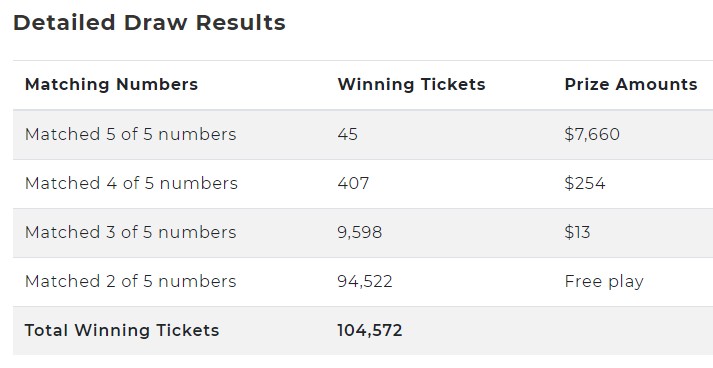Select the Prize Amounts column header

pyautogui.click(x=631, y=84)
